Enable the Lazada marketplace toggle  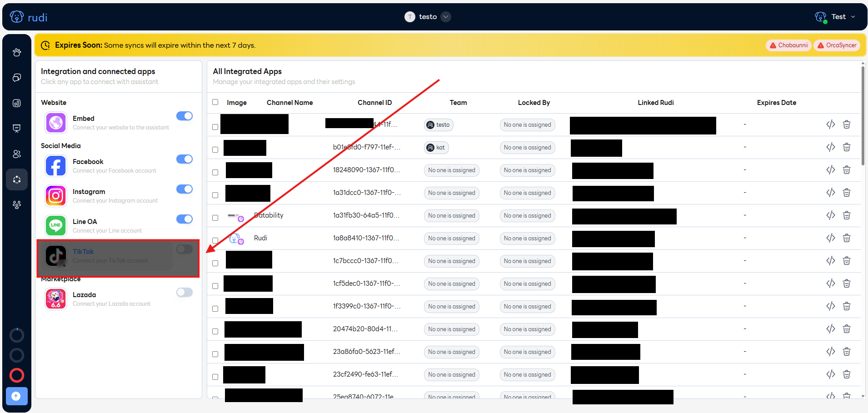(185, 292)
